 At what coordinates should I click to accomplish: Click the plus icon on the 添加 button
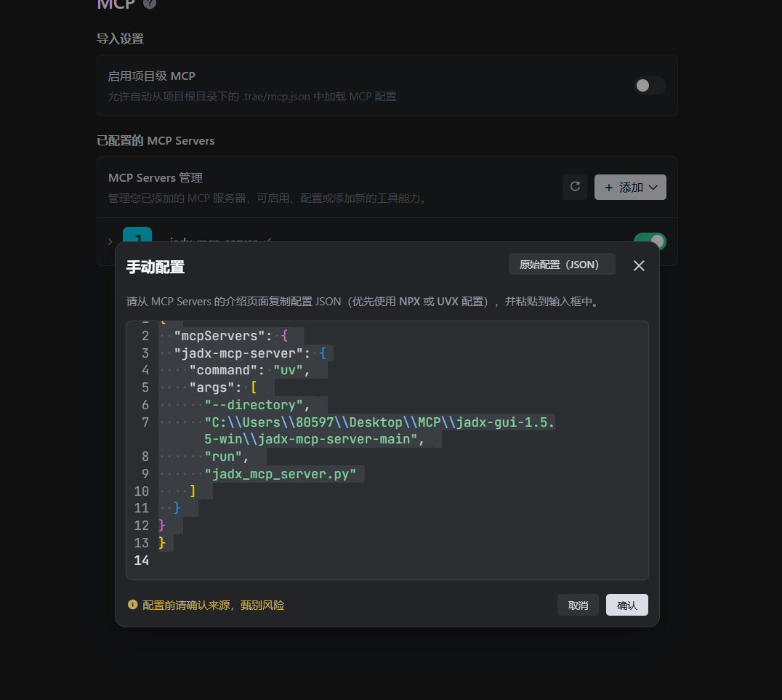point(608,188)
